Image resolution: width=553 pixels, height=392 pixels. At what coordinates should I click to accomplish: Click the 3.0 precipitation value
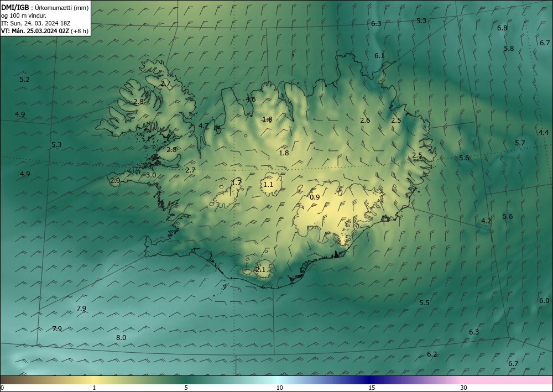(151, 175)
